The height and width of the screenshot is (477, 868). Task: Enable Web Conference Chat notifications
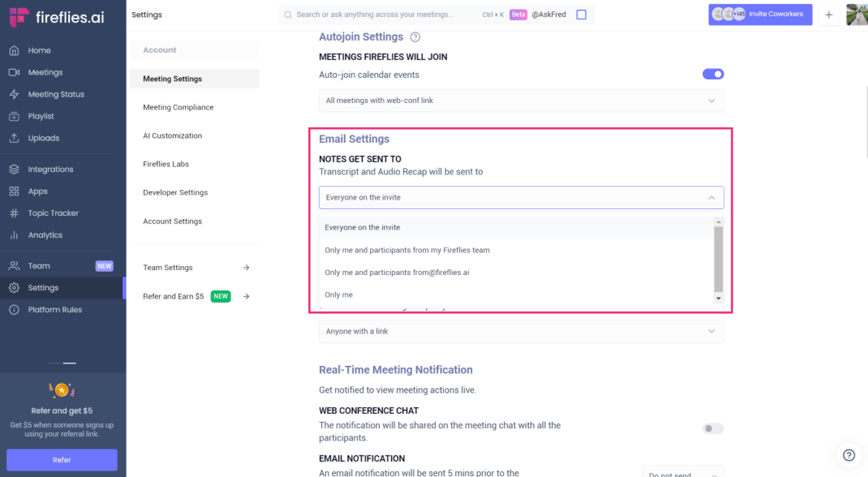tap(712, 428)
